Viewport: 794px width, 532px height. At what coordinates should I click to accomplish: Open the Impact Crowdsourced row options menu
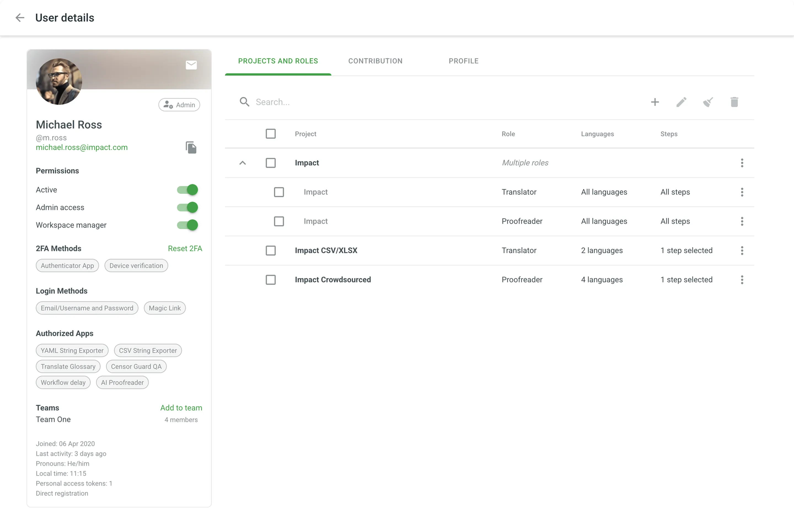pos(742,280)
